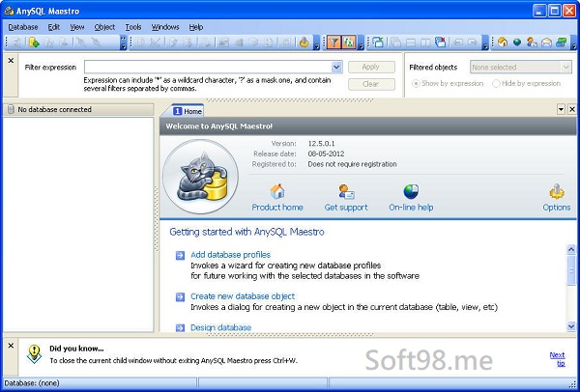Open the Windows menu
580x392 pixels.
(165, 27)
